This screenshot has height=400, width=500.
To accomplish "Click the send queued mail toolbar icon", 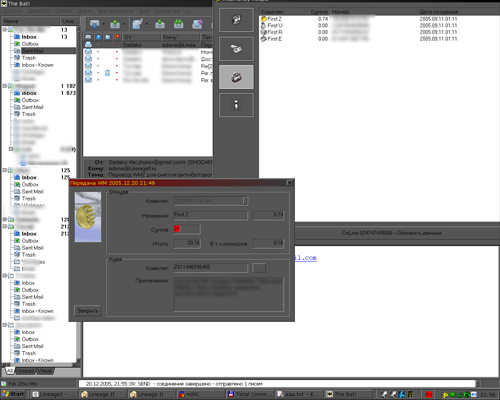I will pos(115,24).
